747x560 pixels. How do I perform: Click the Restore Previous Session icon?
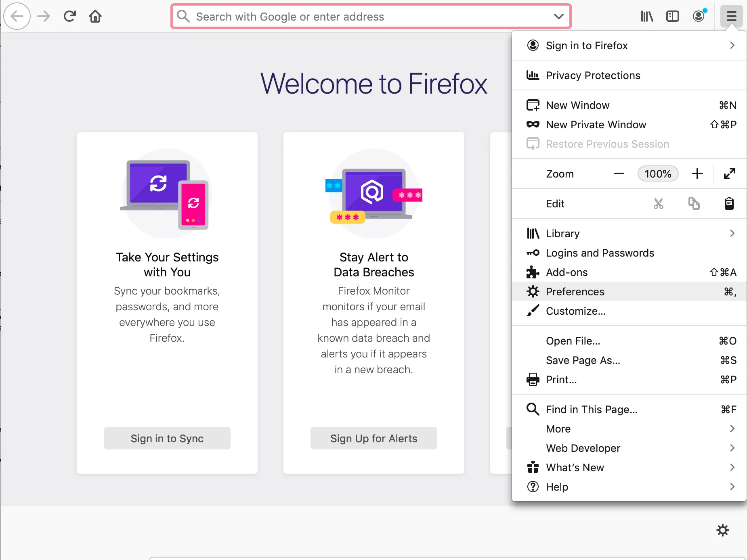click(x=533, y=144)
